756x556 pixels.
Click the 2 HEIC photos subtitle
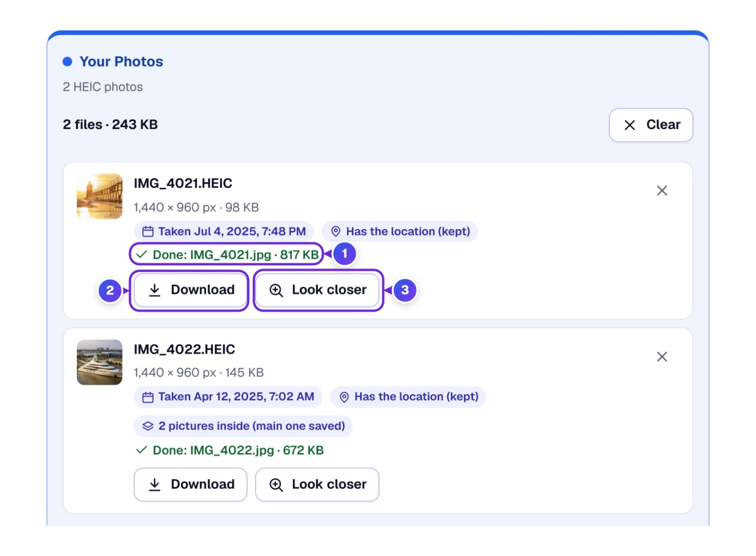click(x=103, y=87)
